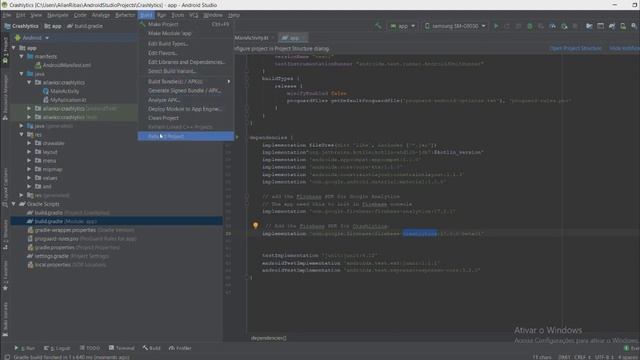Screen dimensions: 640x360
Task: Choose Analyze APK... menu entry
Action: click(x=186, y=100)
